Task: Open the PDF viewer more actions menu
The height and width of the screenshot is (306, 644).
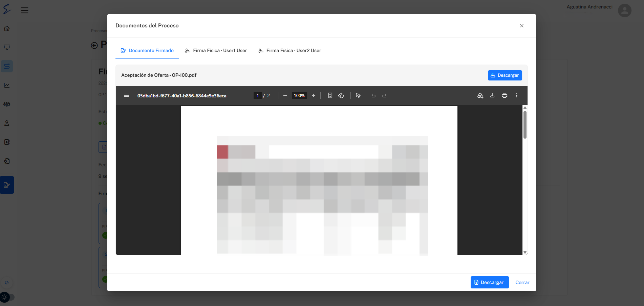Action: 517,96
